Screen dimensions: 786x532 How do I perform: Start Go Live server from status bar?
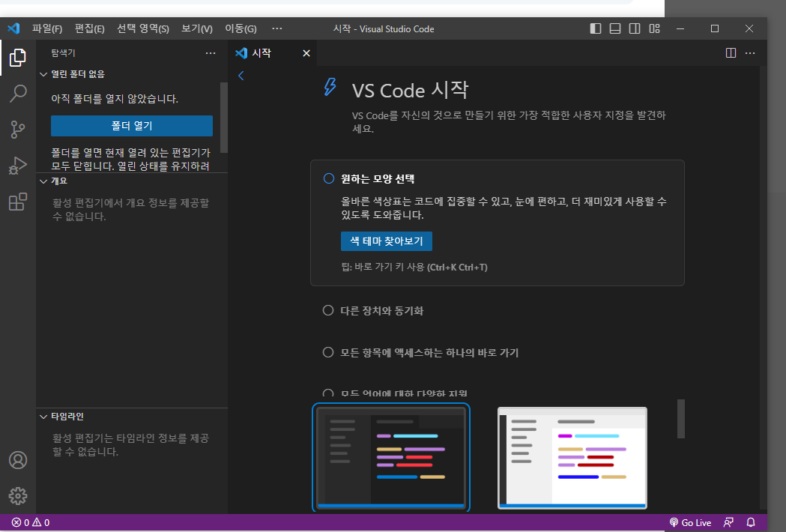690,522
